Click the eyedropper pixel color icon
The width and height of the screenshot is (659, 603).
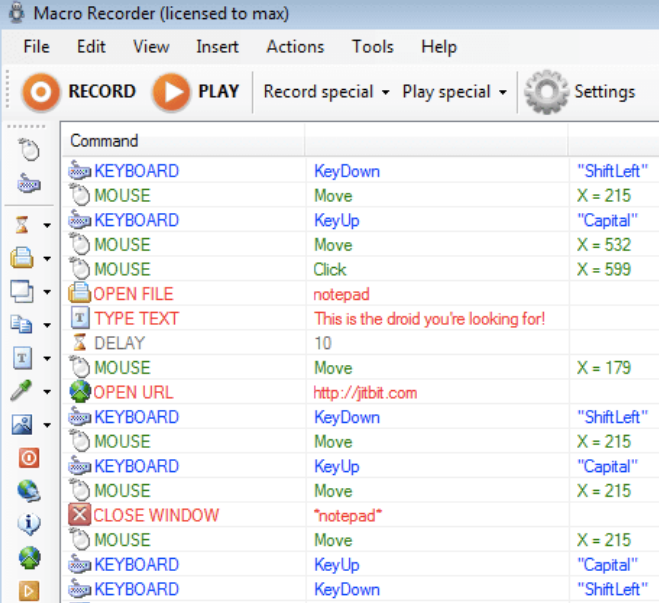pos(21,391)
